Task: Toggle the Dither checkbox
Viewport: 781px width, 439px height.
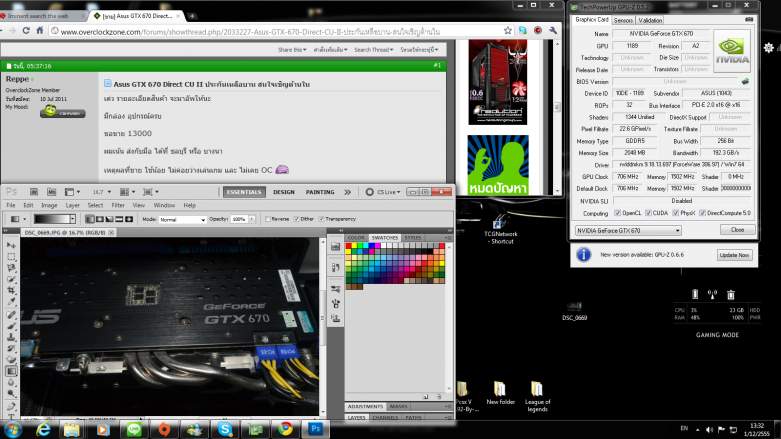Action: point(297,219)
